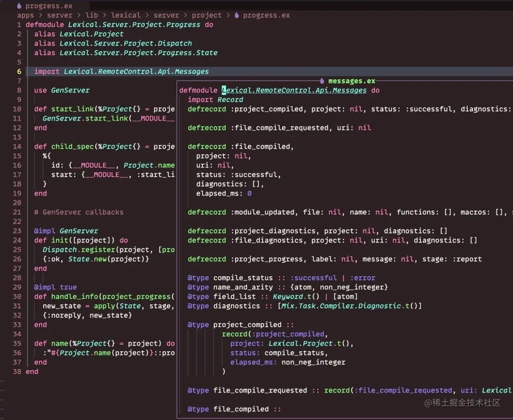This screenshot has width=513, height=420.
Task: Click 'project: Lexical.Project.t(),' line
Action: point(292,344)
